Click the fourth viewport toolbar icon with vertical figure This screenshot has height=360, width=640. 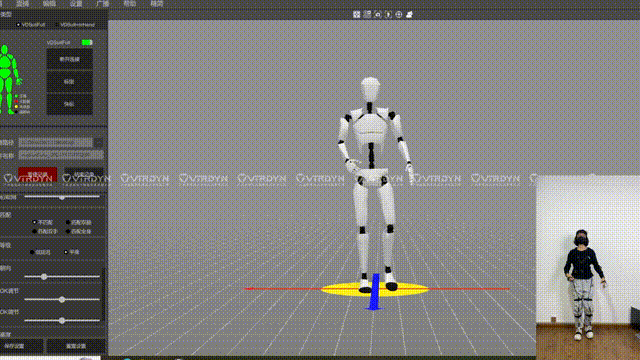pyautogui.click(x=388, y=14)
